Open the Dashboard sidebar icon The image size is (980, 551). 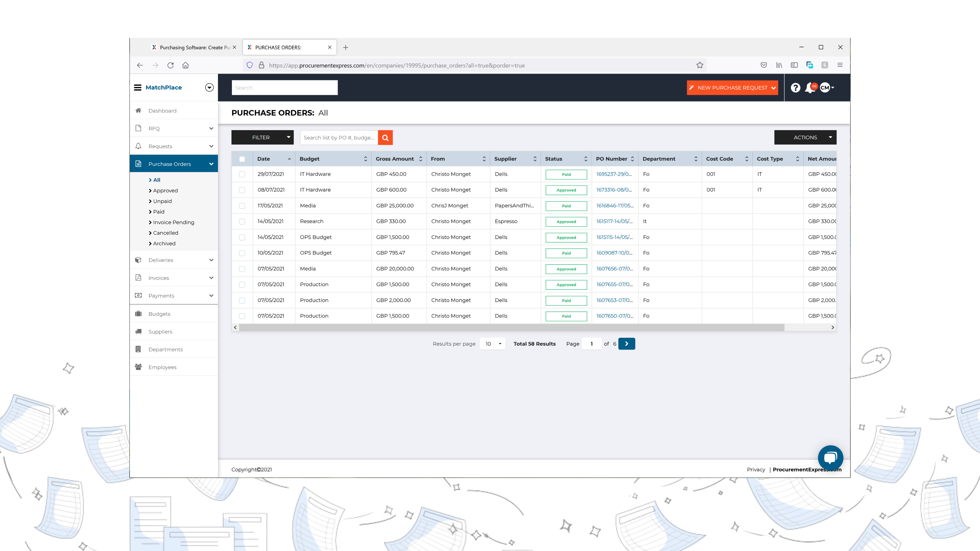(x=139, y=110)
